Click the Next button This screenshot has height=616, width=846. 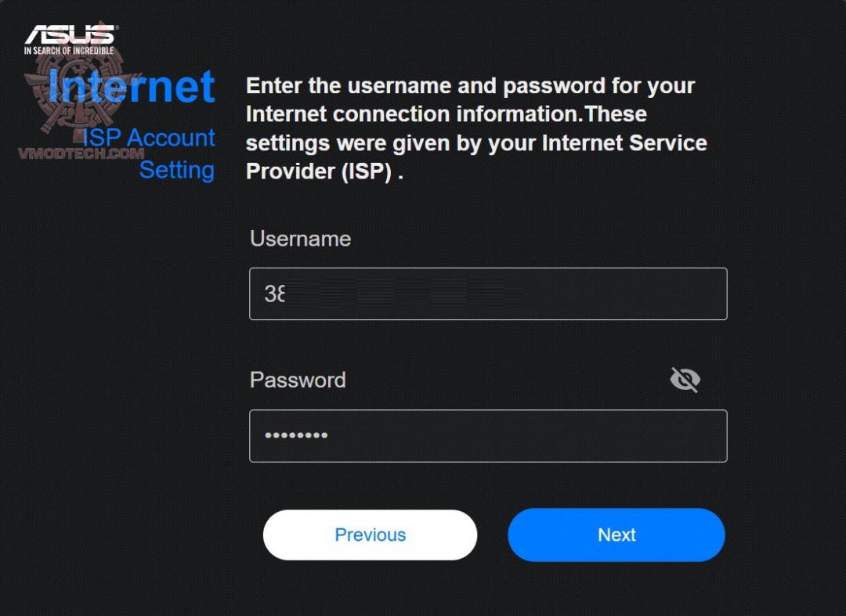click(x=616, y=535)
